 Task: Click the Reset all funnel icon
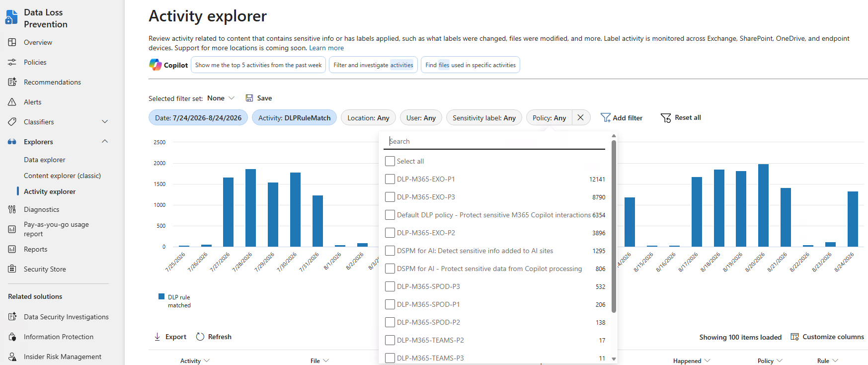tap(666, 118)
